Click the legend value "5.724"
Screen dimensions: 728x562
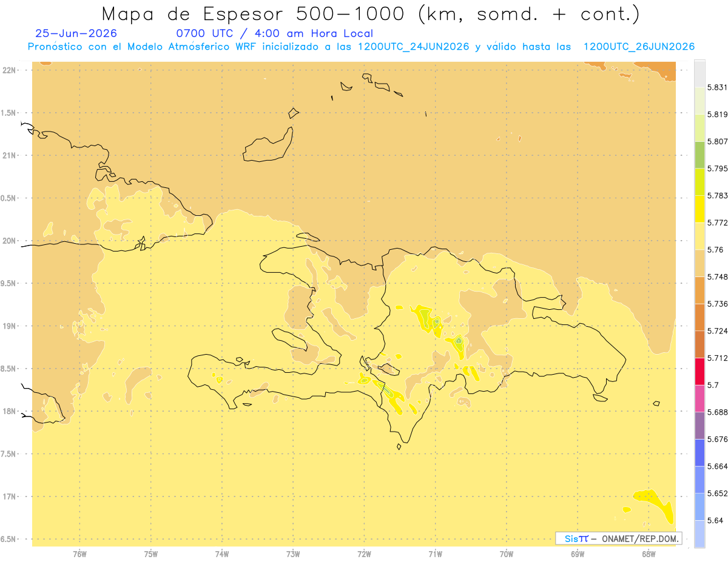pos(717,331)
